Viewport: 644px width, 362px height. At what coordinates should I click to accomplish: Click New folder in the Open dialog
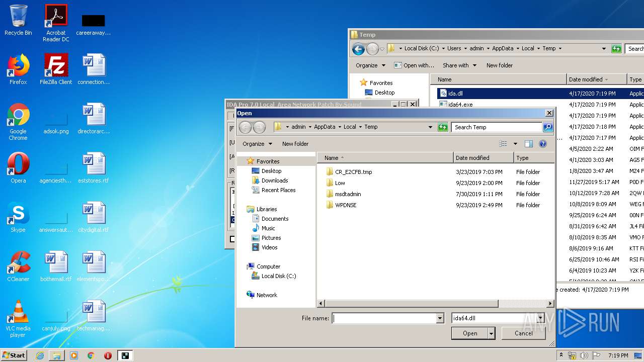[295, 144]
